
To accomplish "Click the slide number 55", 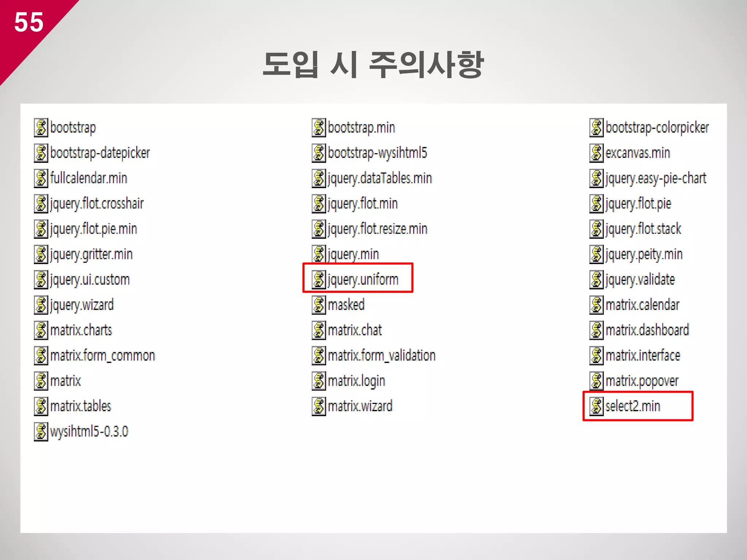I will [x=29, y=22].
